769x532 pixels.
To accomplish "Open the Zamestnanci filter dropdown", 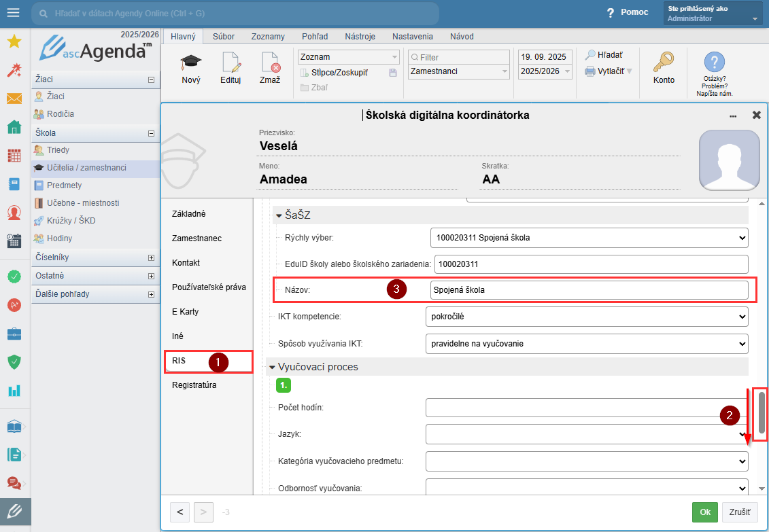I will click(x=459, y=71).
